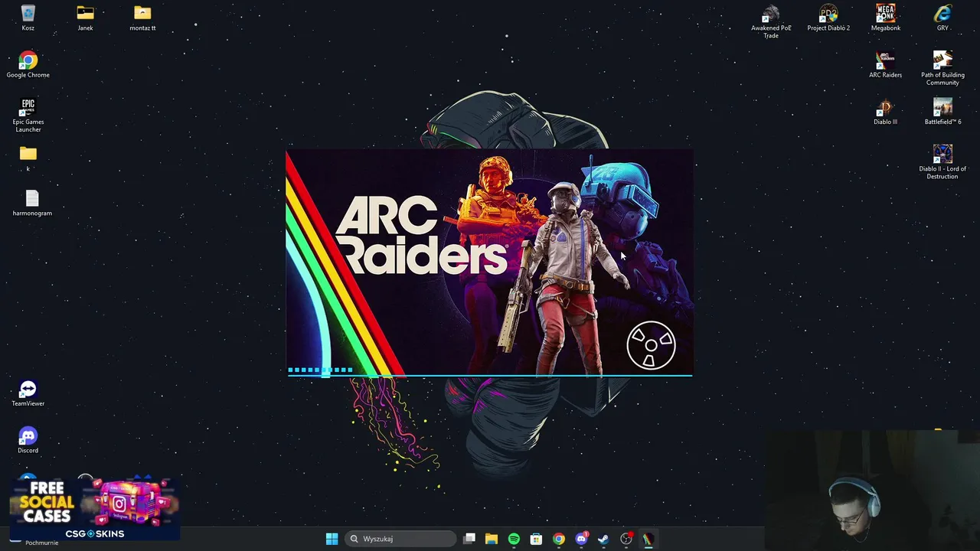This screenshot has width=980, height=551.
Task: Select the Diablo III desktop shortcut
Action: pos(885,111)
